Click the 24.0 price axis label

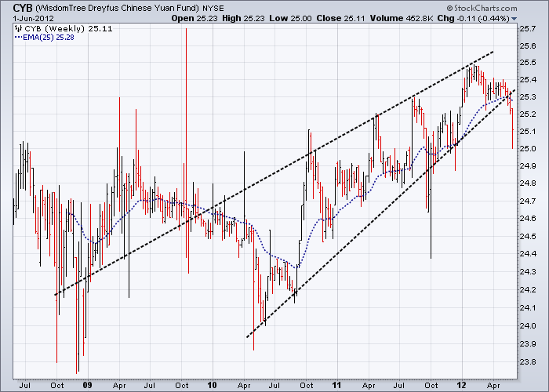coord(528,326)
